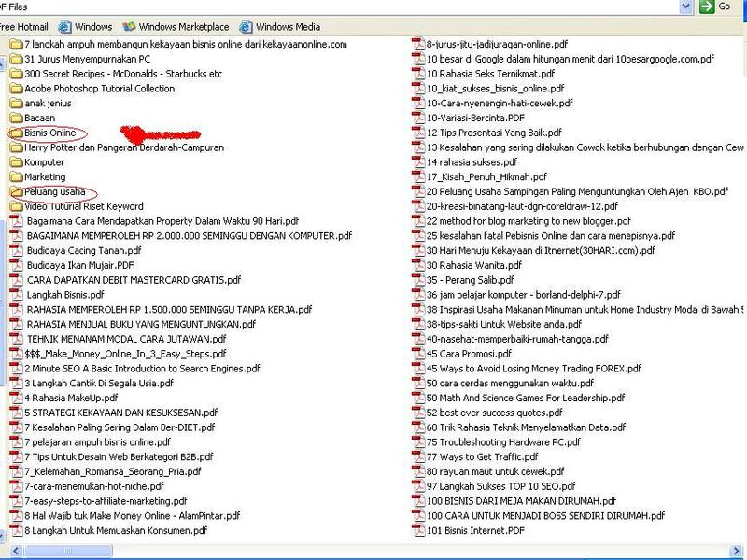The height and width of the screenshot is (560, 747).
Task: Click PDF icon of 14 rahasia sukses.pdf
Action: tap(418, 162)
